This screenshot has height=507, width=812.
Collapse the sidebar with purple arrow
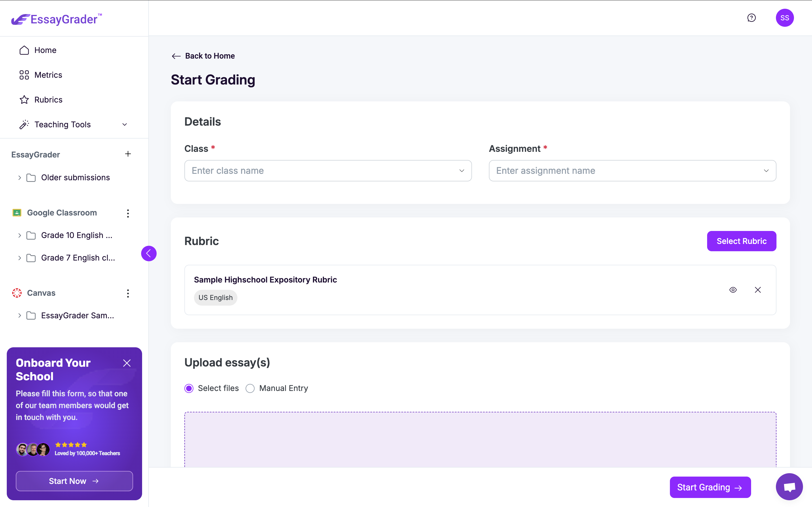149,253
